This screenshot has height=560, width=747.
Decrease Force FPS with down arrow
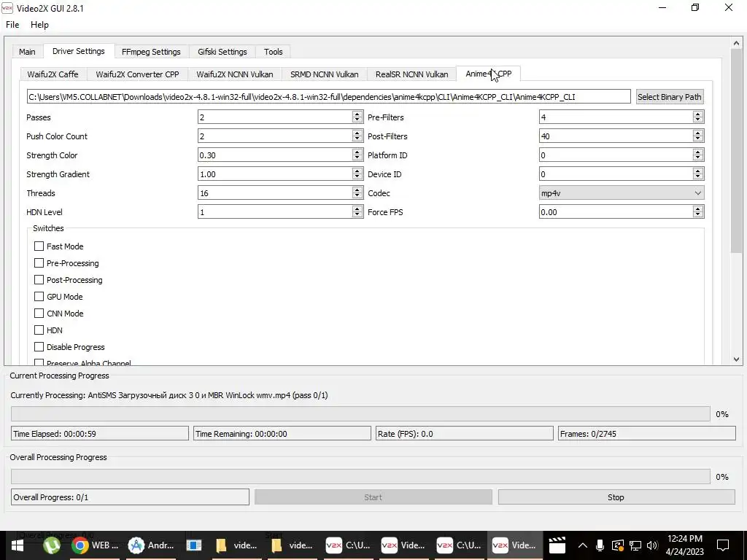pyautogui.click(x=698, y=215)
